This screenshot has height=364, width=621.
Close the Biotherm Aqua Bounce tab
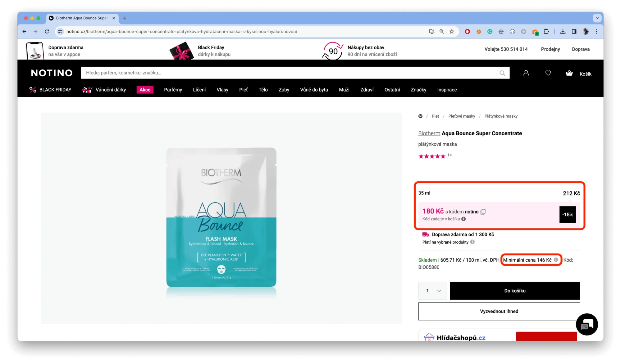tap(113, 18)
